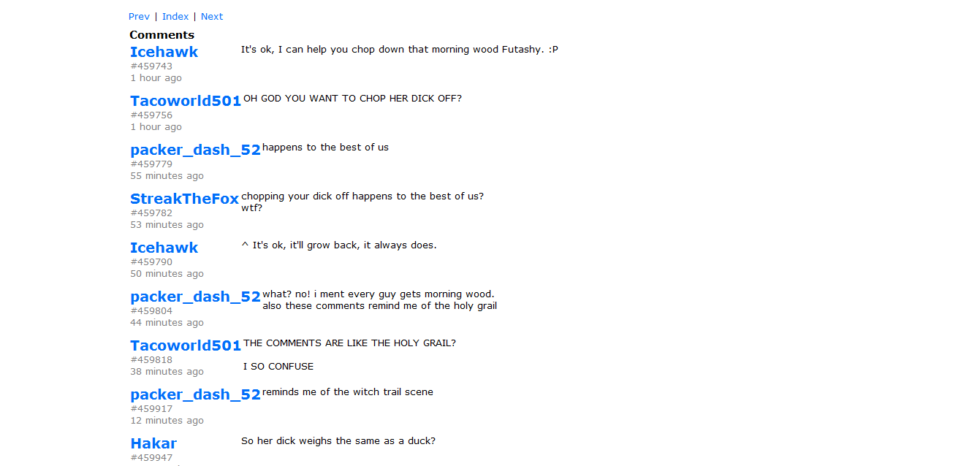Click comment number #459743
This screenshot has height=466, width=980.
point(151,66)
